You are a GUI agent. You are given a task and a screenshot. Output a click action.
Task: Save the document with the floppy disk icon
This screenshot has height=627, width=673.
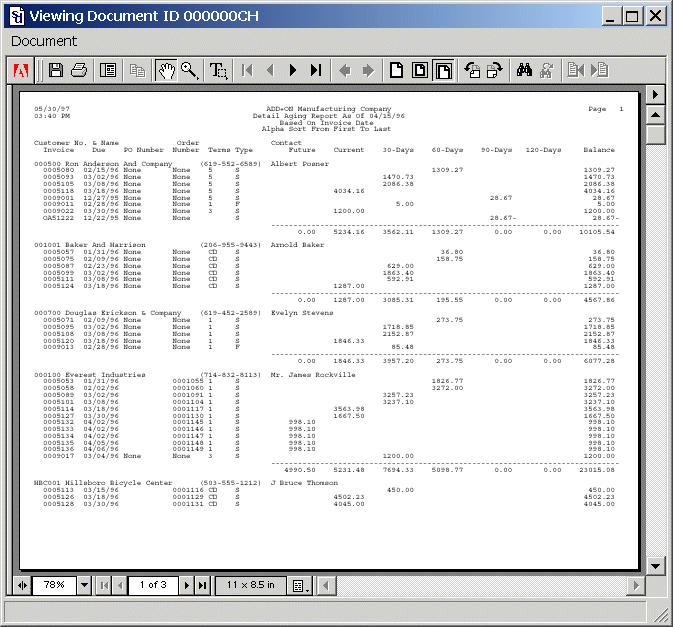click(x=56, y=70)
